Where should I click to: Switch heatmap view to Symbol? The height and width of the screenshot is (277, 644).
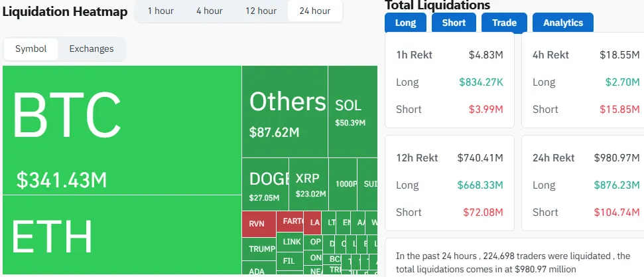pos(31,49)
